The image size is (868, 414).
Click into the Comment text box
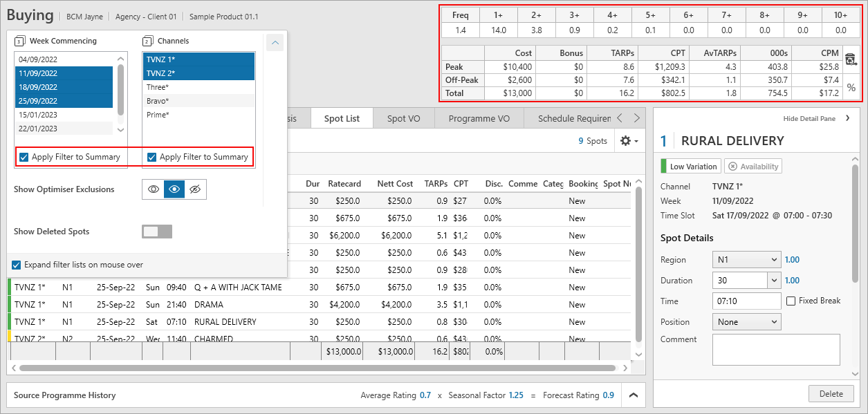[x=776, y=350]
